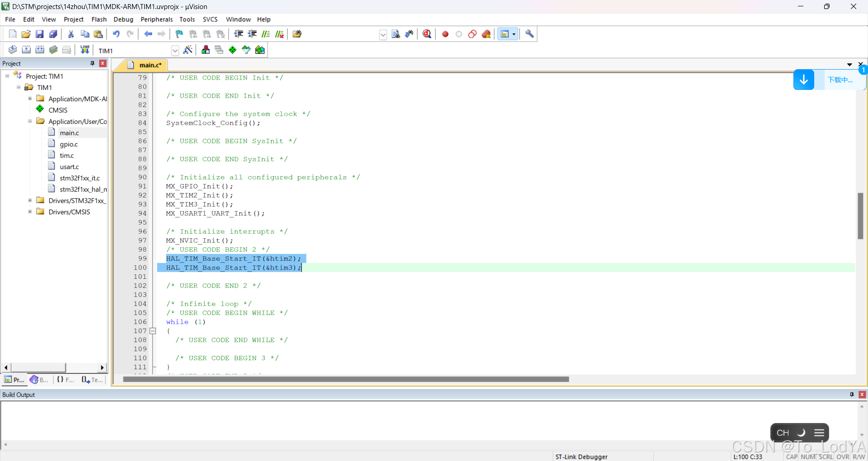868x461 pixels.
Task: Open the SVCS menu
Action: [210, 19]
